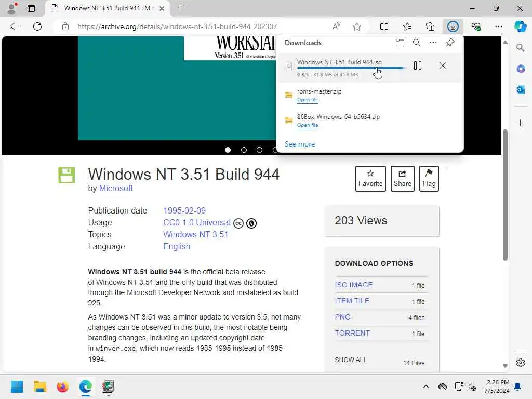The height and width of the screenshot is (399, 532).
Task: Click SHOW ALL download files
Action: [351, 360]
